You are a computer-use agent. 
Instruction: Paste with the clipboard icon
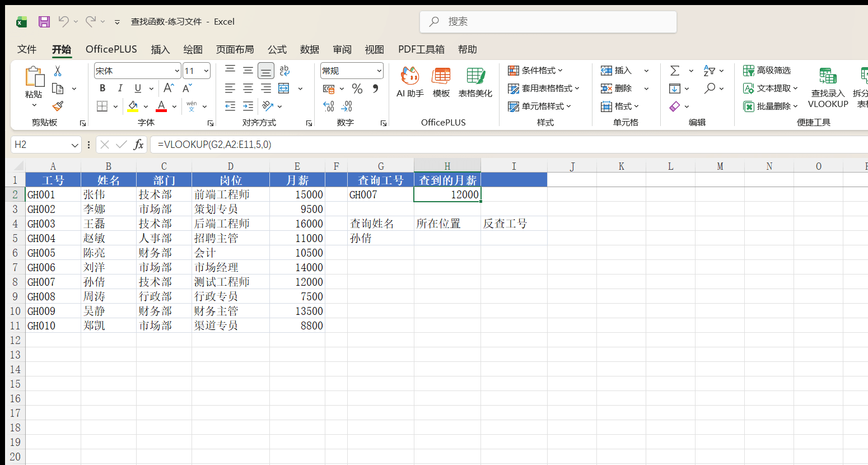(x=34, y=77)
